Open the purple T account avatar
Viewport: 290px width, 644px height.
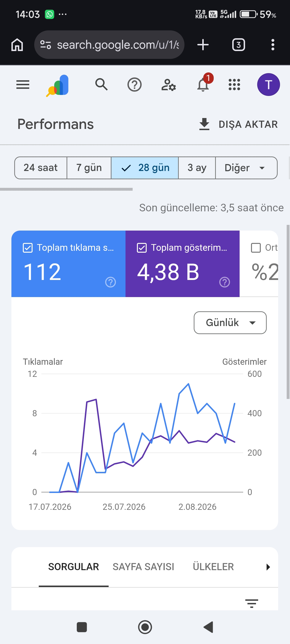coord(268,85)
